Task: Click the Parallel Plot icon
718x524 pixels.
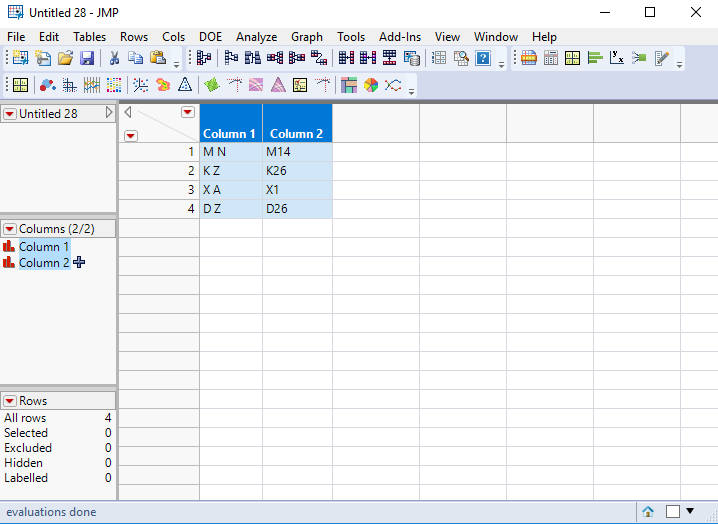Action: [x=92, y=85]
